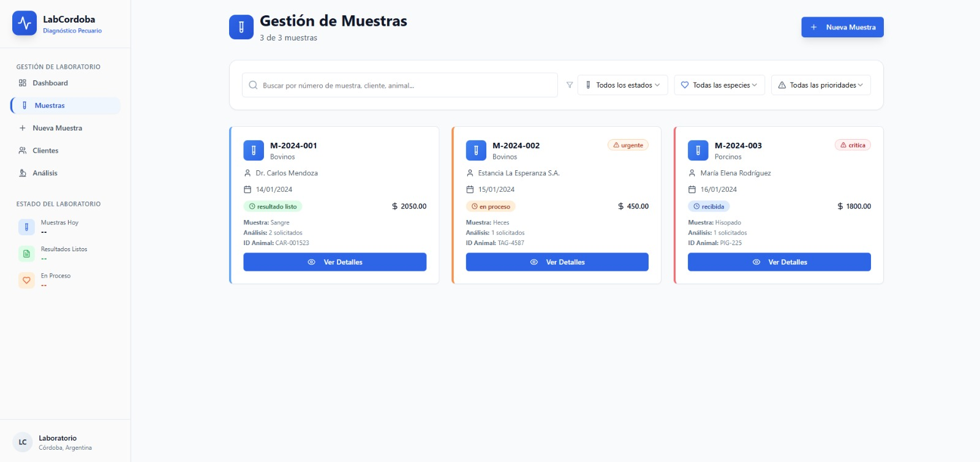
Task: Click the ID Animal CAR-001523 text
Action: pyautogui.click(x=276, y=243)
